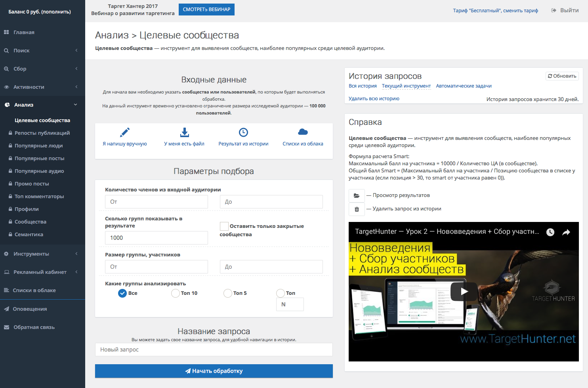Click the trash icon to delete request

[357, 209]
